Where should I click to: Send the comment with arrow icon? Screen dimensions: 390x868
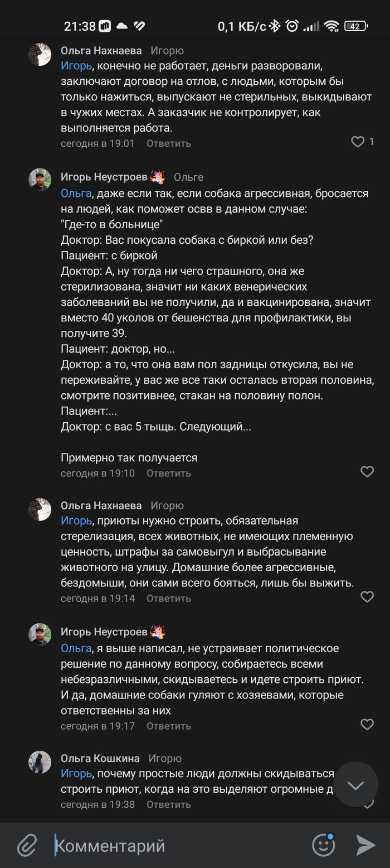tap(365, 845)
